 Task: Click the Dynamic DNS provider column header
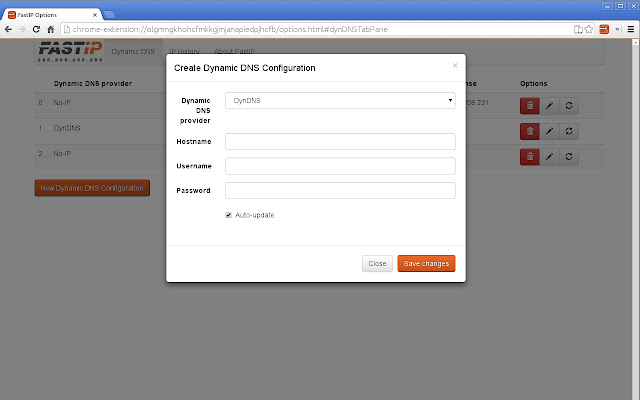93,83
